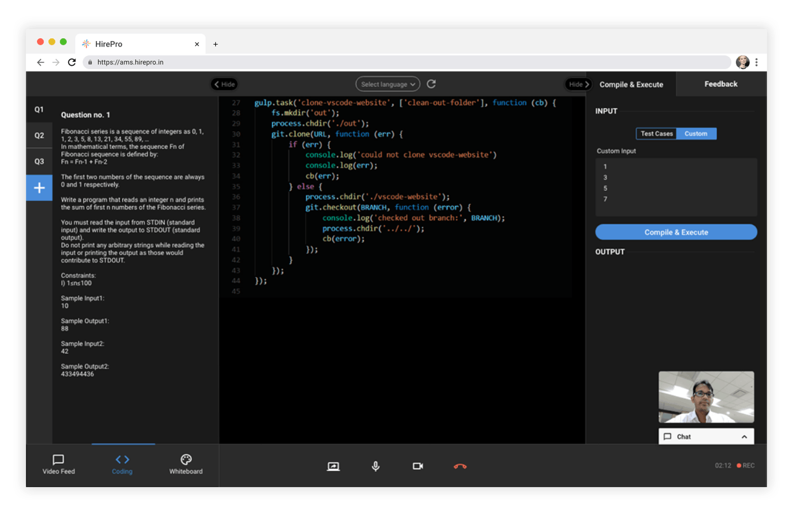812x531 pixels.
Task: Turn off the video camera
Action: pos(418,466)
